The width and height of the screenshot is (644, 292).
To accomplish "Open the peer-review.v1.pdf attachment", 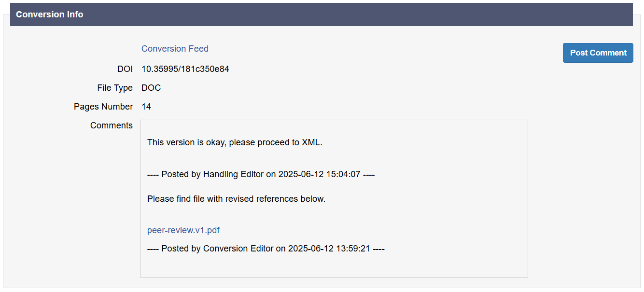I will [183, 230].
